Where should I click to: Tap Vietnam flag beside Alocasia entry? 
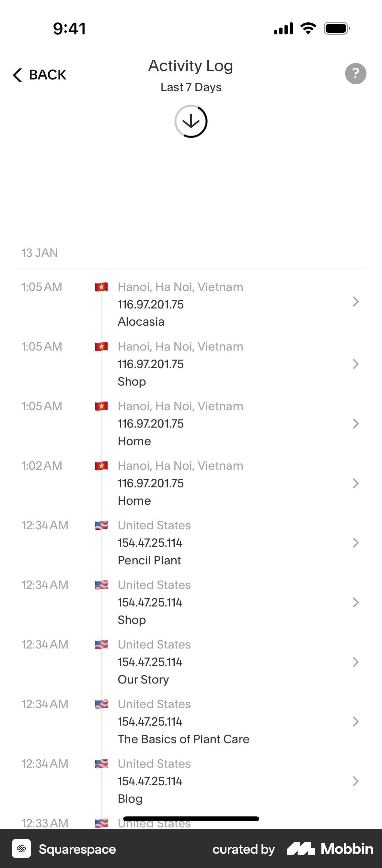[x=101, y=287]
